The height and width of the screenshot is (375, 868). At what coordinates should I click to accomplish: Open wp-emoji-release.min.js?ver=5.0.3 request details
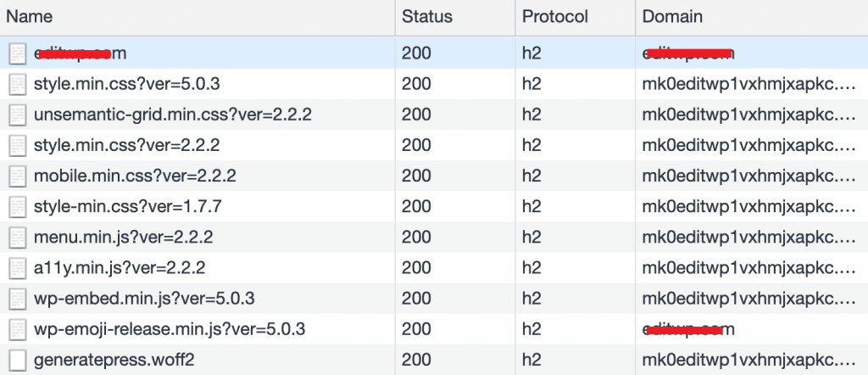[170, 329]
